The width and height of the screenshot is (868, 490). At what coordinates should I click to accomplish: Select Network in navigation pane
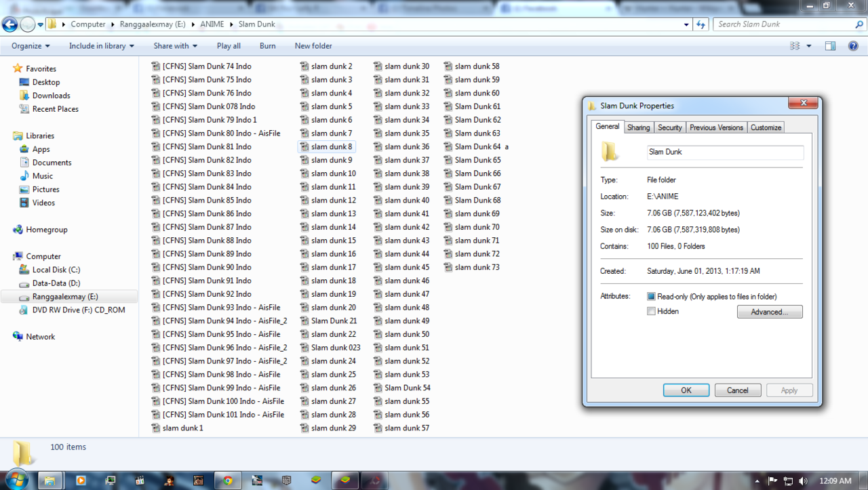click(x=40, y=337)
